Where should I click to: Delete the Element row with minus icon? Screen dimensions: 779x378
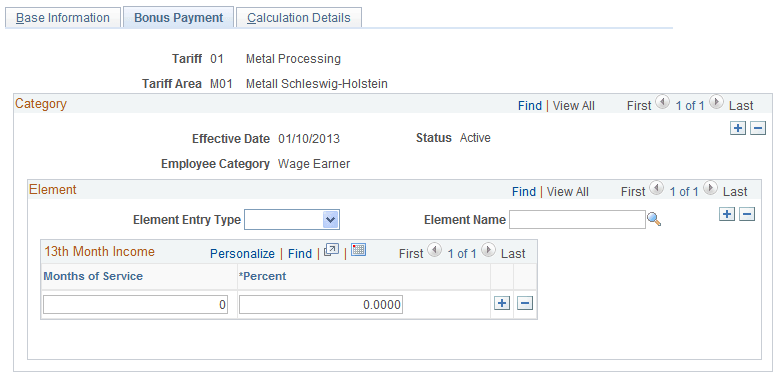pyautogui.click(x=747, y=214)
